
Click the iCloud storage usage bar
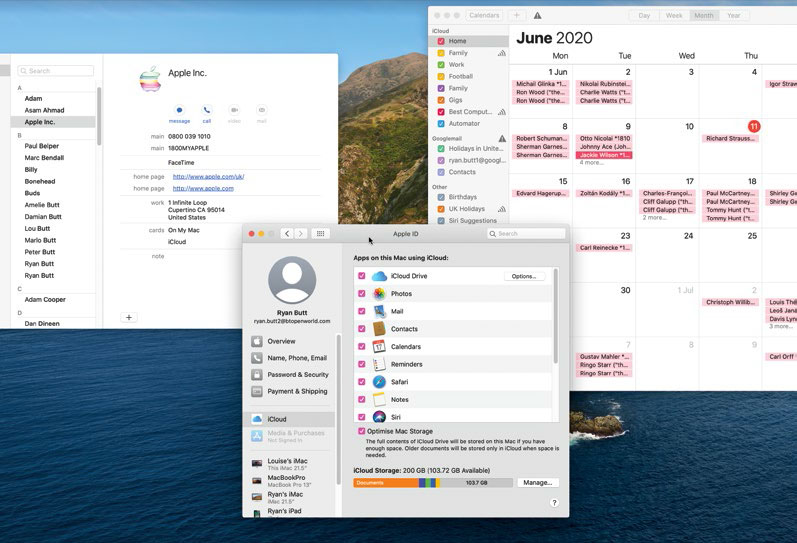pyautogui.click(x=433, y=482)
